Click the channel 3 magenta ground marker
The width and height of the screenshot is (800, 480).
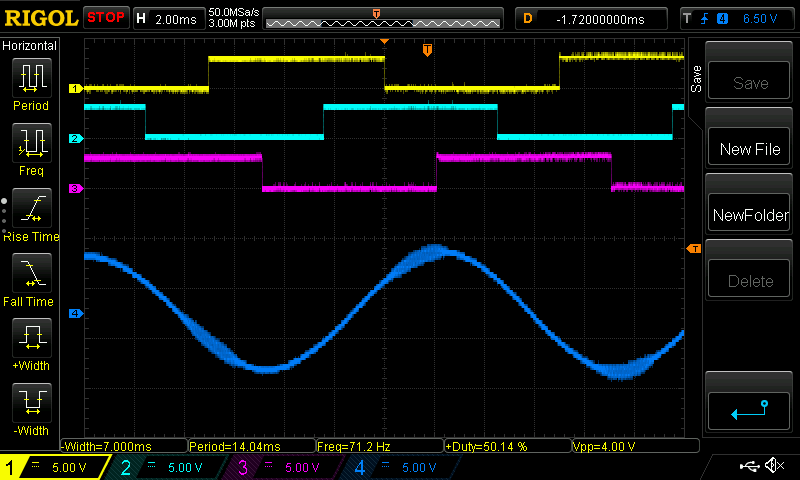click(76, 189)
